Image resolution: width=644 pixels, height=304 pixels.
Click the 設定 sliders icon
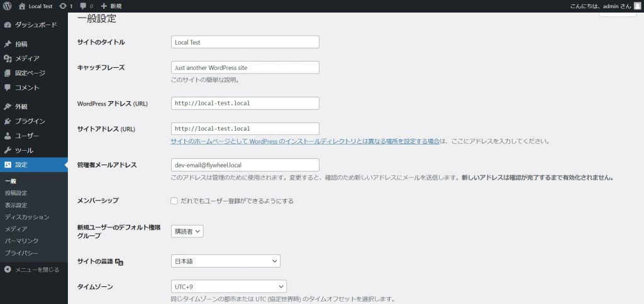pos(8,165)
